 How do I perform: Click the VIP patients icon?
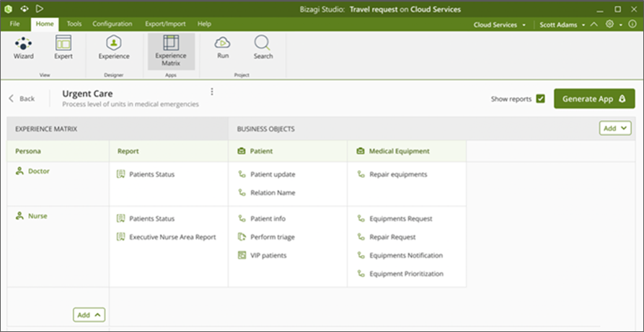coord(242,255)
